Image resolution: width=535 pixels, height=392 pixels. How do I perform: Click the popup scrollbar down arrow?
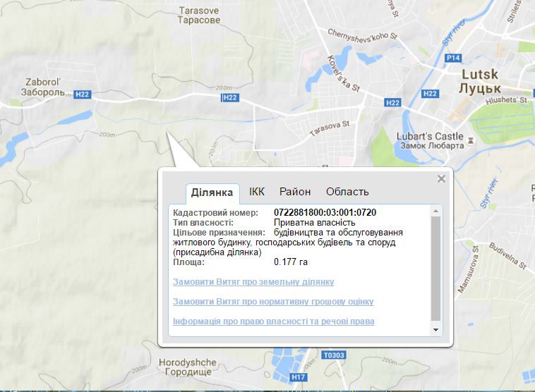point(435,330)
